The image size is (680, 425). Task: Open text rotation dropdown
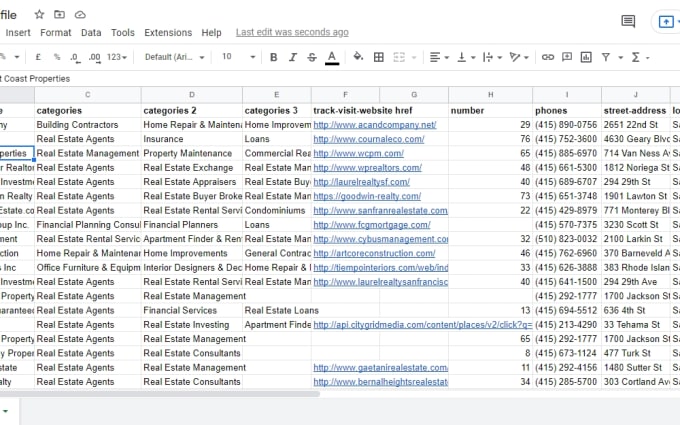click(519, 57)
